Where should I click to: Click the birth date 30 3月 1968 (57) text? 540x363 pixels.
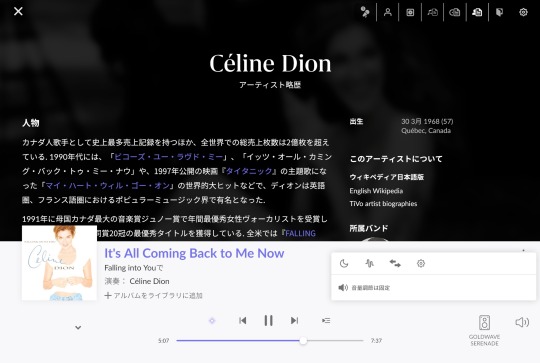(427, 121)
